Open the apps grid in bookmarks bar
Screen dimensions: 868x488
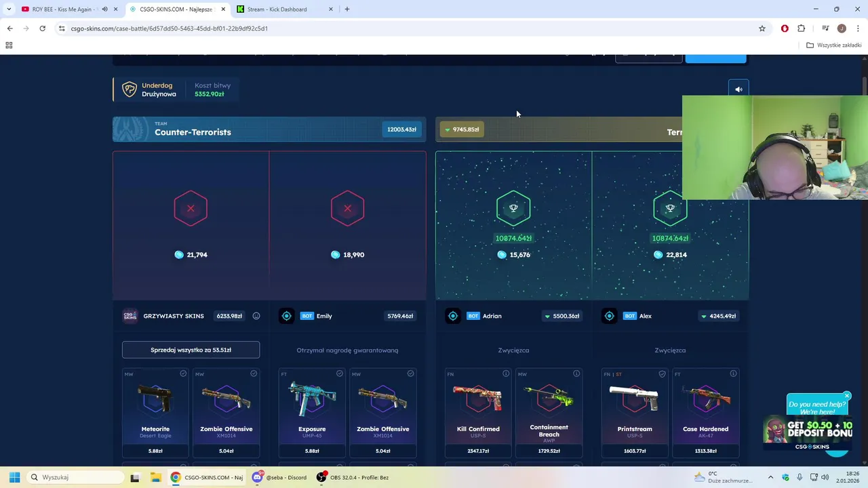(x=9, y=45)
